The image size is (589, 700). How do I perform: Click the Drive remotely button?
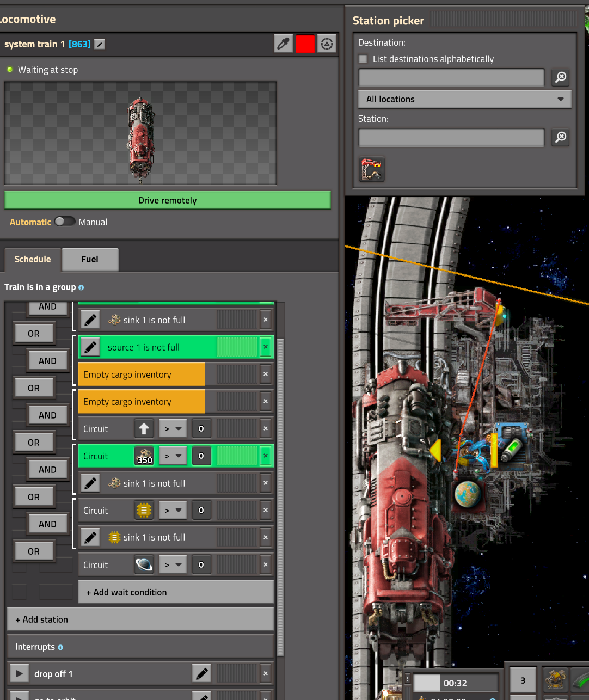(168, 200)
